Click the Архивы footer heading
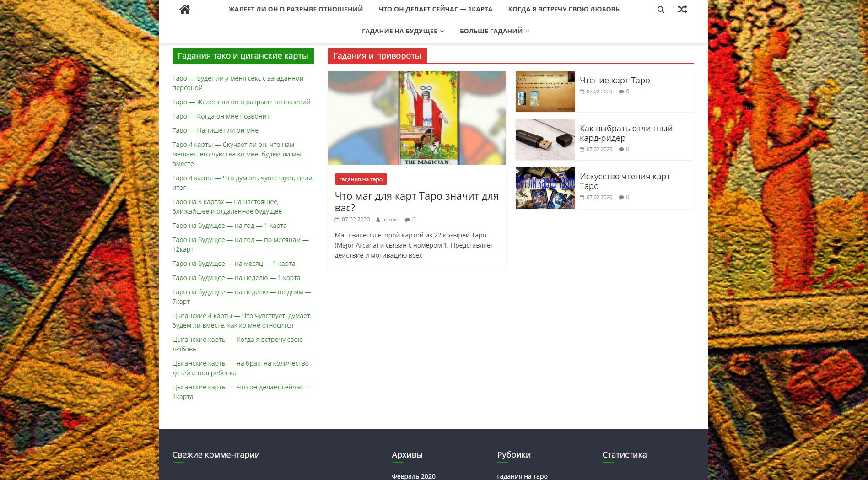Image resolution: width=868 pixels, height=480 pixels. 407,455
